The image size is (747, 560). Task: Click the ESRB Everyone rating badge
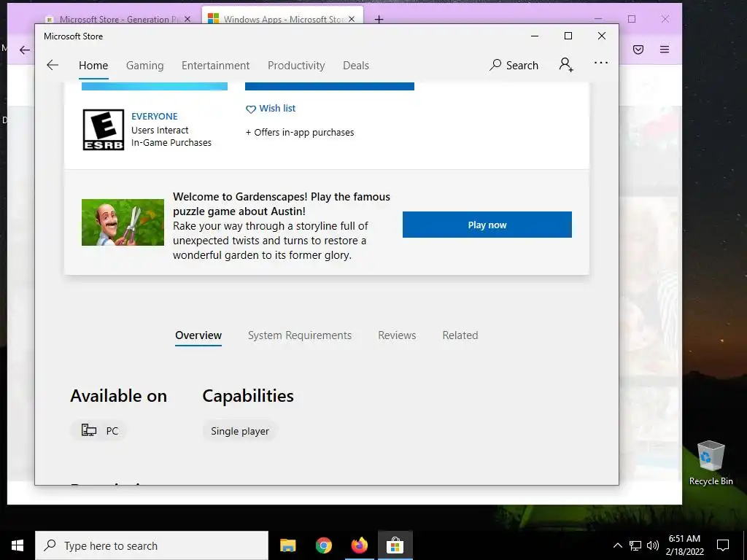(104, 130)
